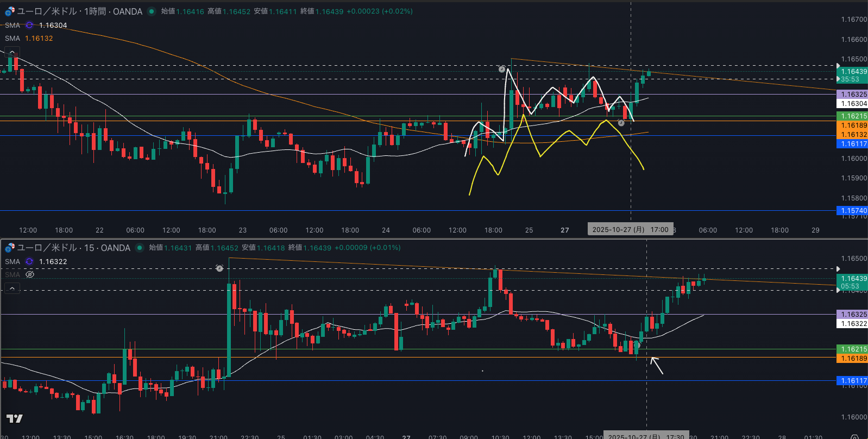Viewport: 868px width, 439px height.
Task: Collapse the indicator legend on the lower chart
Action: click(12, 289)
